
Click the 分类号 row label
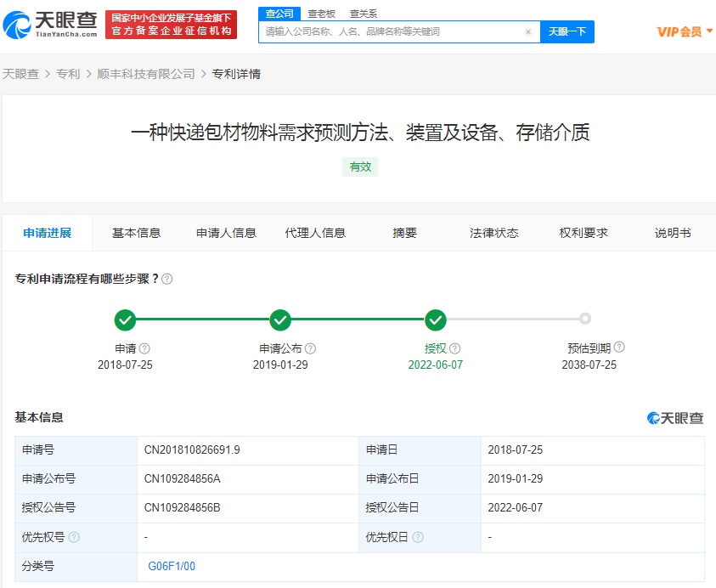pos(38,566)
